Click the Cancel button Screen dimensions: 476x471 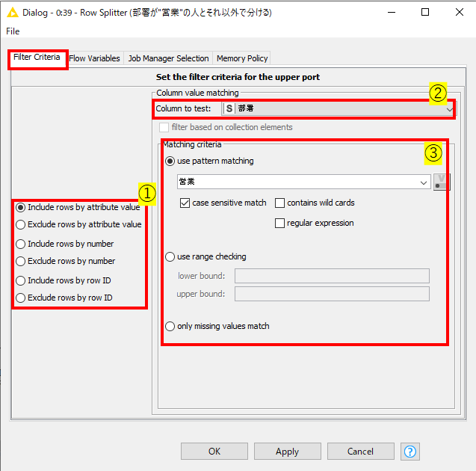pos(361,452)
